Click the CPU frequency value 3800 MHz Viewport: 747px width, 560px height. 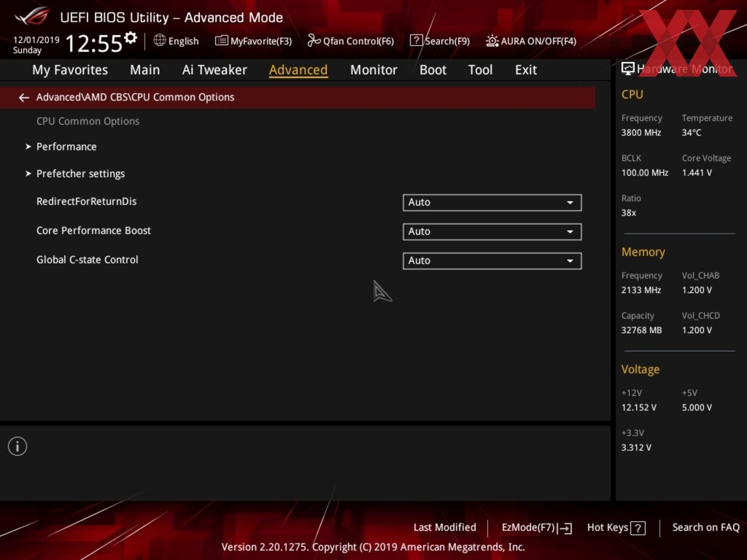point(641,132)
